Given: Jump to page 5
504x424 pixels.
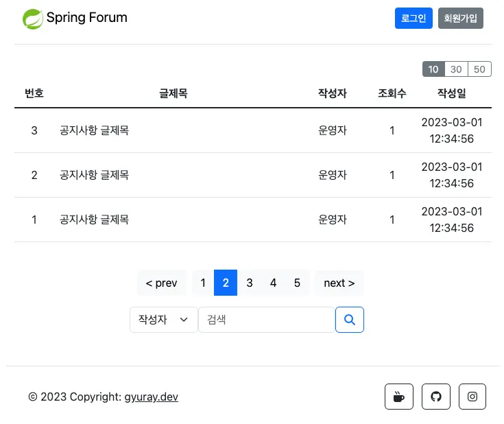Looking at the screenshot, I should click(x=297, y=283).
